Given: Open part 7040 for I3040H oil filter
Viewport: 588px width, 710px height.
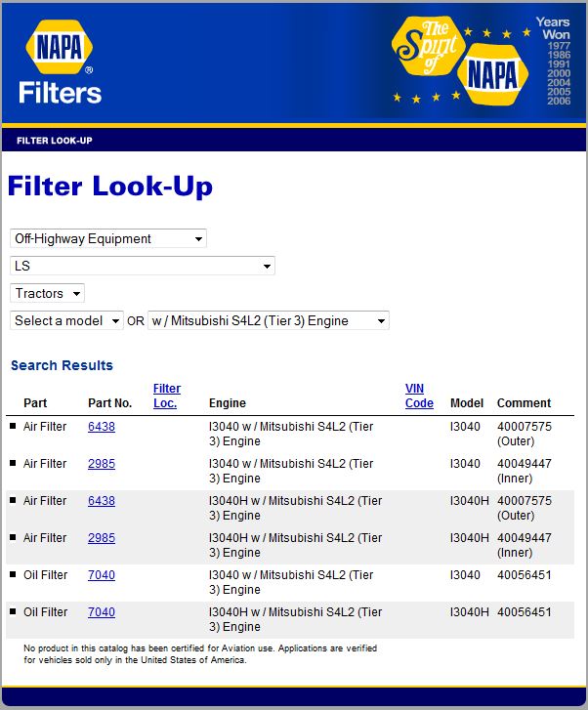Looking at the screenshot, I should click(x=102, y=612).
